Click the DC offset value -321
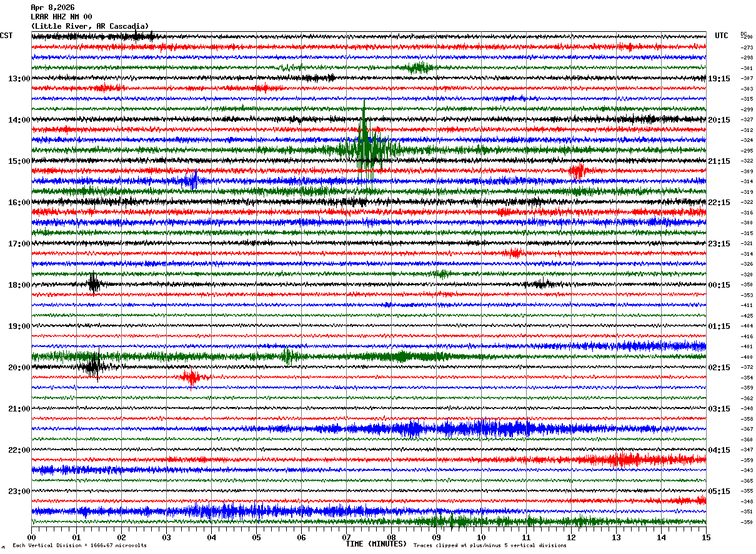Image resolution: width=756 pixels, height=554 pixels. 747,244
